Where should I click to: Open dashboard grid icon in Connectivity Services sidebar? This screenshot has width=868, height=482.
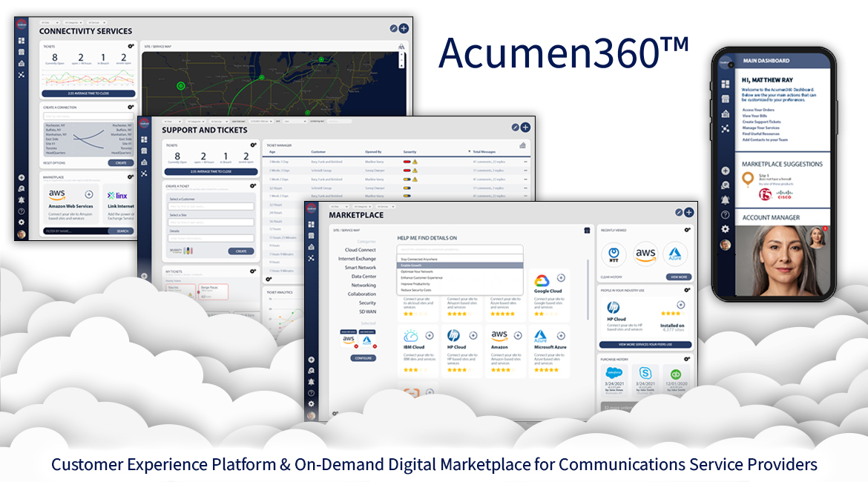21,40
